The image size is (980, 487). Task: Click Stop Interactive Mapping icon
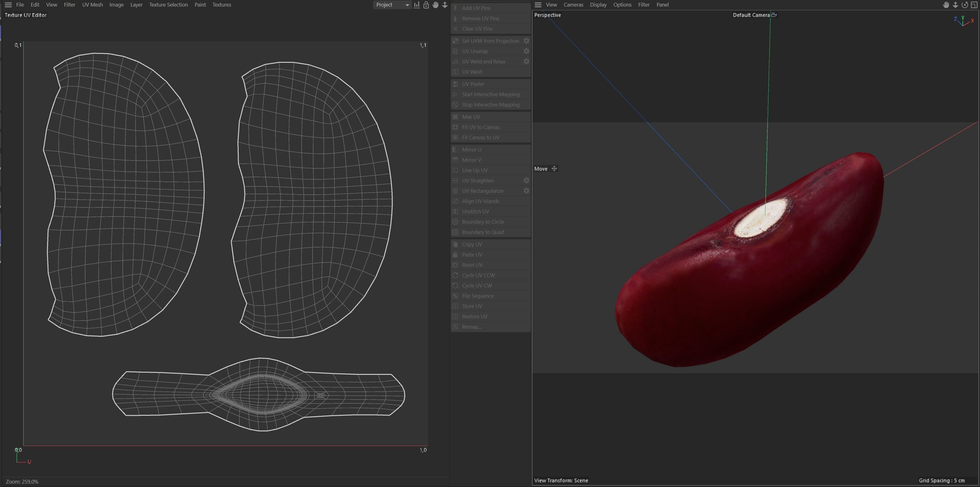455,104
